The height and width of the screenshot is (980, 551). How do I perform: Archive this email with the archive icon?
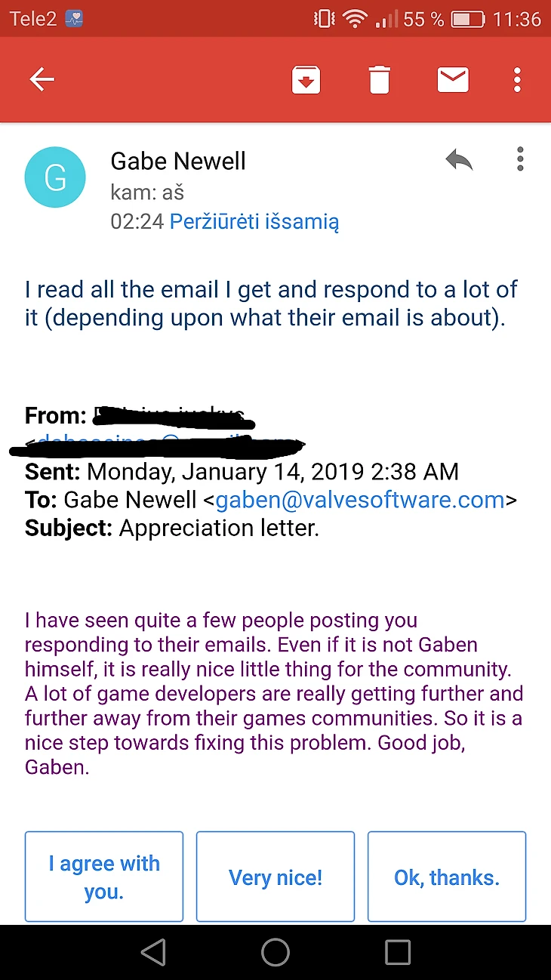click(x=306, y=79)
